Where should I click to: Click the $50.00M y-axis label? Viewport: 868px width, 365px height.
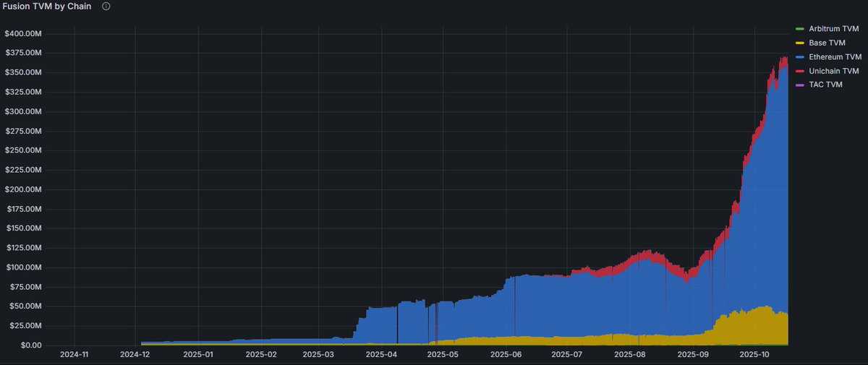(25, 306)
